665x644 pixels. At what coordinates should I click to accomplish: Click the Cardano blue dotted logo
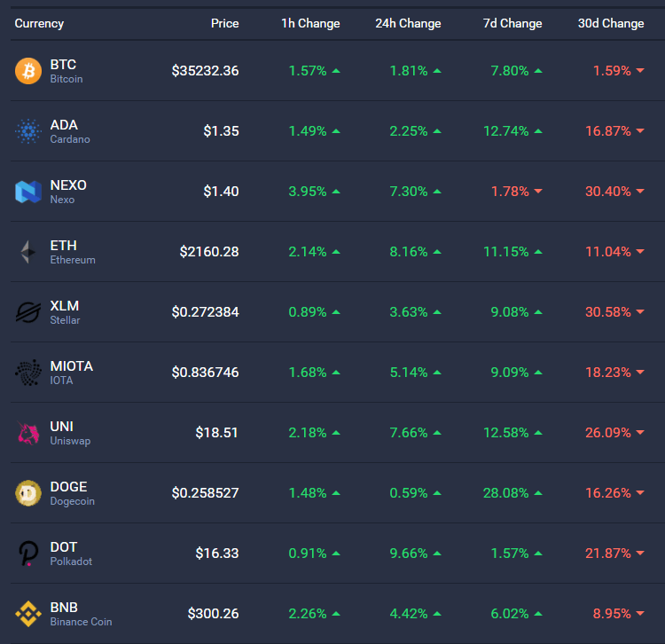28,131
